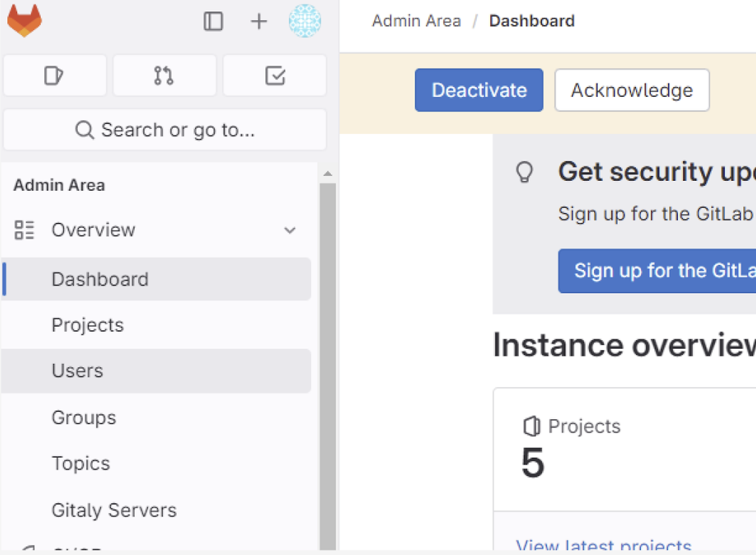The width and height of the screenshot is (756, 555).
Task: Click the sidebar scrollbar up arrow
Action: point(328,174)
